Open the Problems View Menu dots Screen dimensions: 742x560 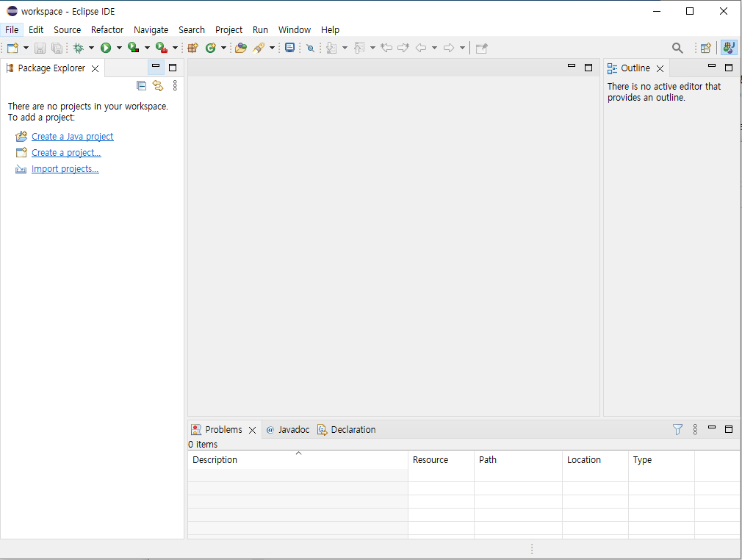click(x=695, y=429)
